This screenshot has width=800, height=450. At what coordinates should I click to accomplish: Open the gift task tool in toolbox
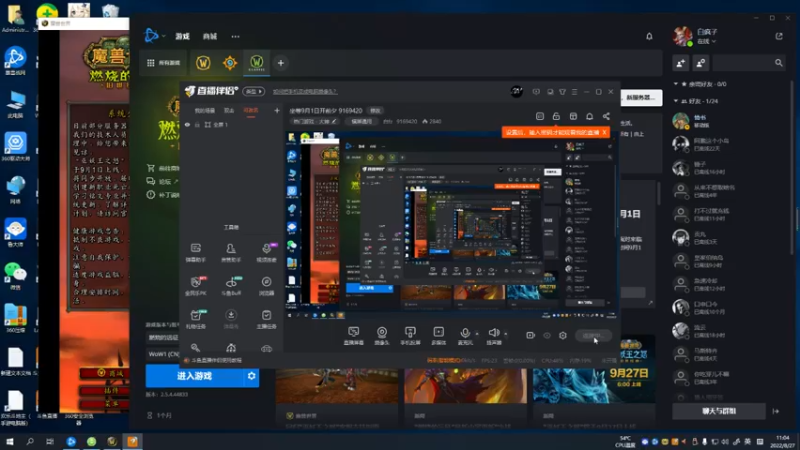click(x=195, y=319)
